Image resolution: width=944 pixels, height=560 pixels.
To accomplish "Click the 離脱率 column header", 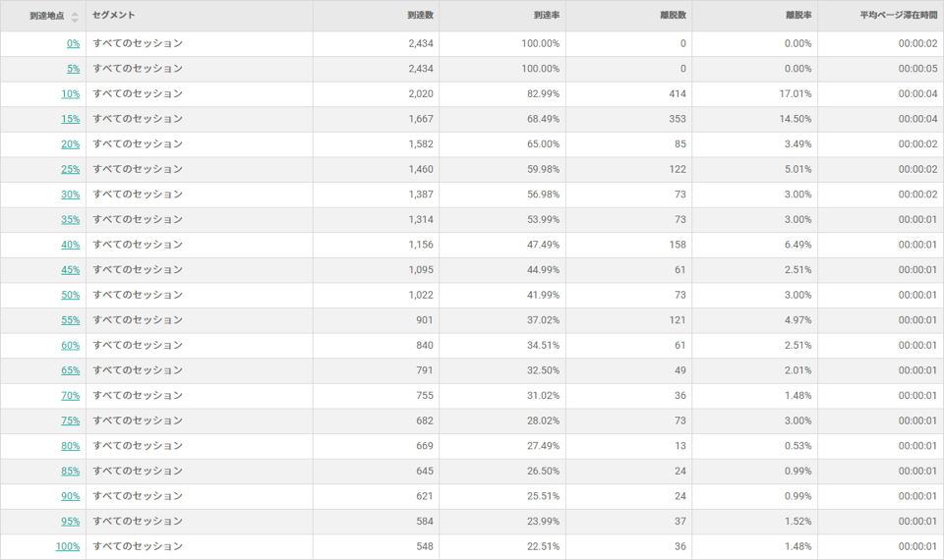I will [798, 16].
